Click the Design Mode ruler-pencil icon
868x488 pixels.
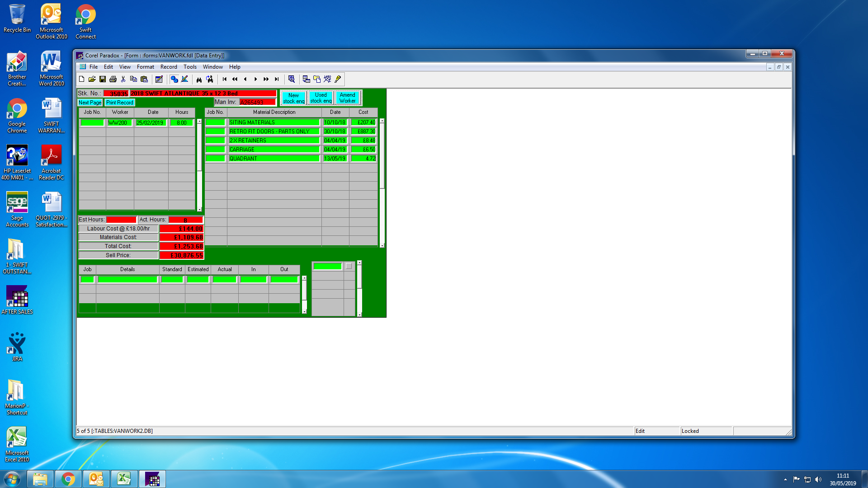185,79
